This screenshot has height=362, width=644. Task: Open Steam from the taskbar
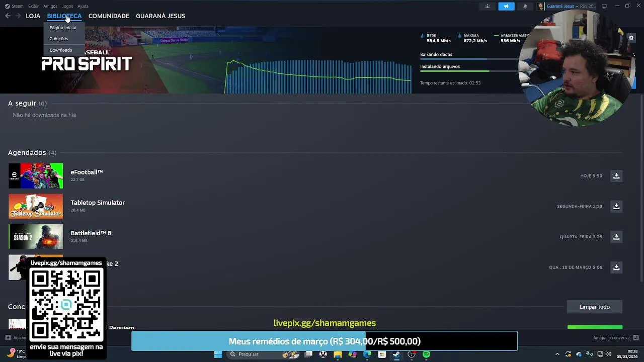(396, 354)
